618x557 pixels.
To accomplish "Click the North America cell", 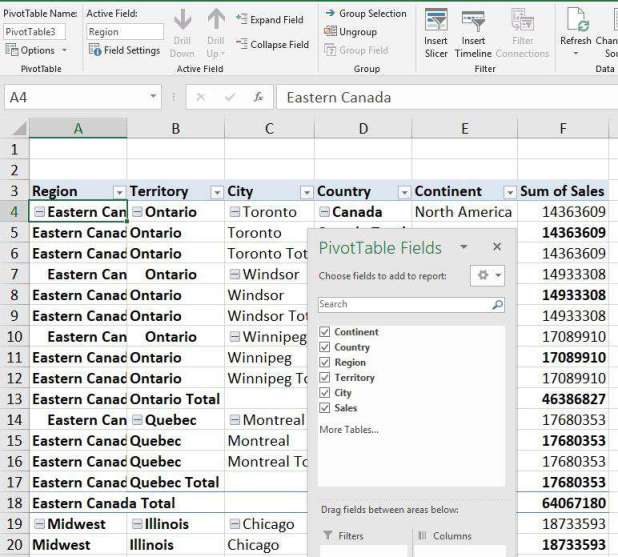I will 464,212.
